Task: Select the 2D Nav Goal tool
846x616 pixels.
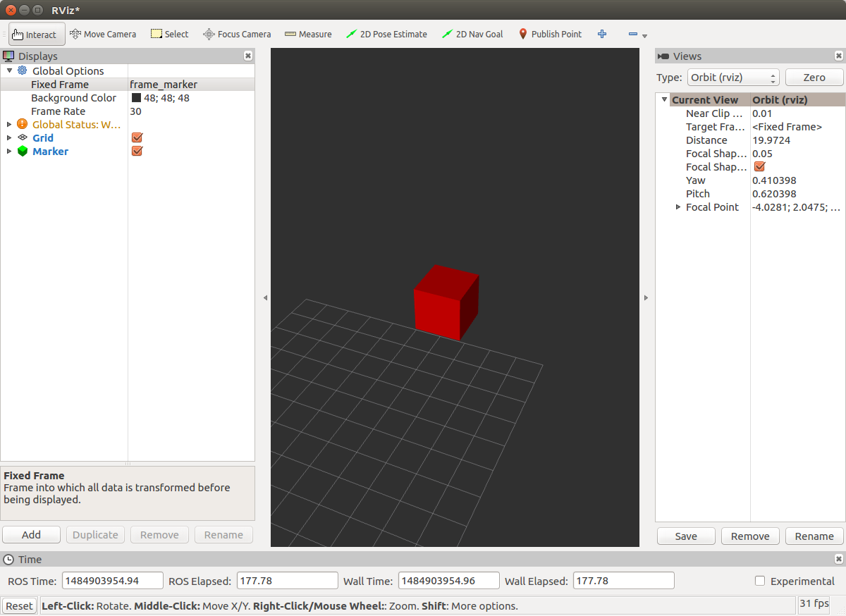Action: pos(472,34)
